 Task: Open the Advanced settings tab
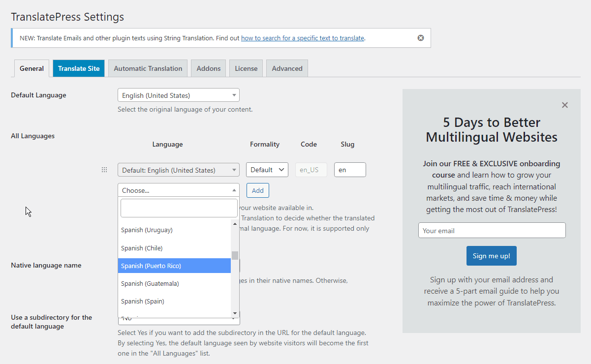(287, 68)
